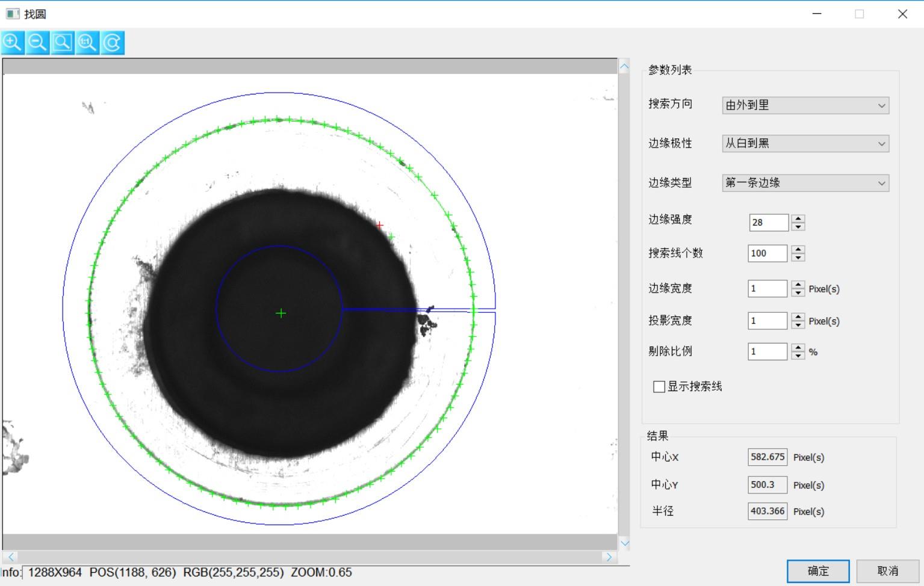The width and height of the screenshot is (924, 586).
Task: Increase 剔除比例 with the up arrow
Action: click(798, 347)
